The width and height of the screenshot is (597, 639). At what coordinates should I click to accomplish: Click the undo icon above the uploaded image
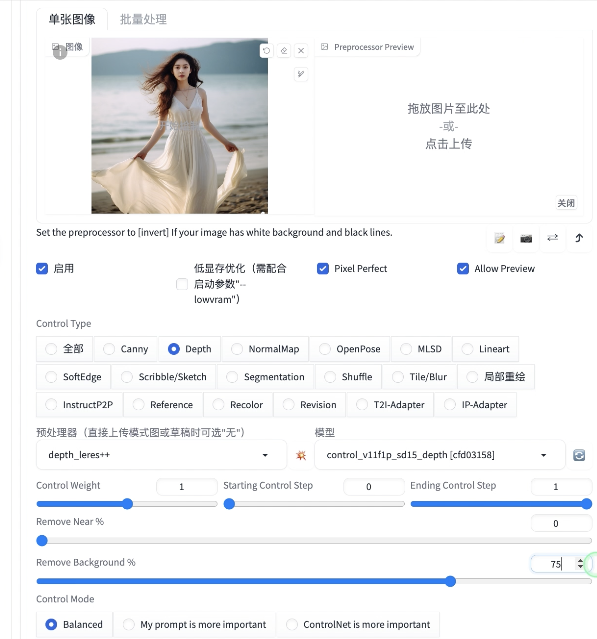click(267, 51)
